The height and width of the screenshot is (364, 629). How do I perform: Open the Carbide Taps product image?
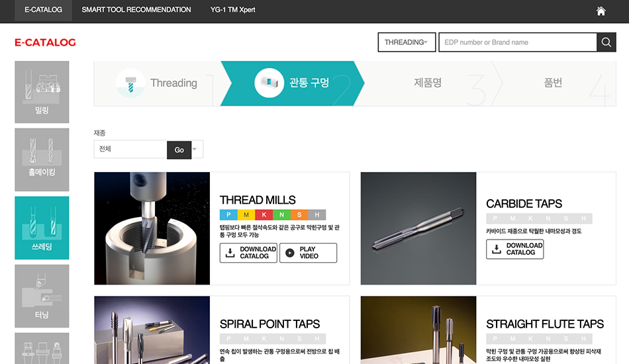click(418, 228)
